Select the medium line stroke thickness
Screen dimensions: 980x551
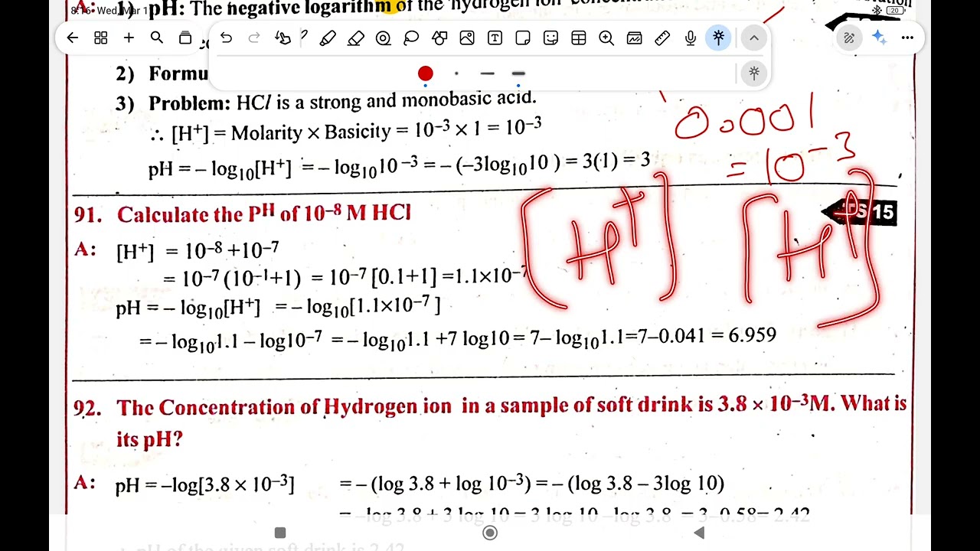(488, 73)
